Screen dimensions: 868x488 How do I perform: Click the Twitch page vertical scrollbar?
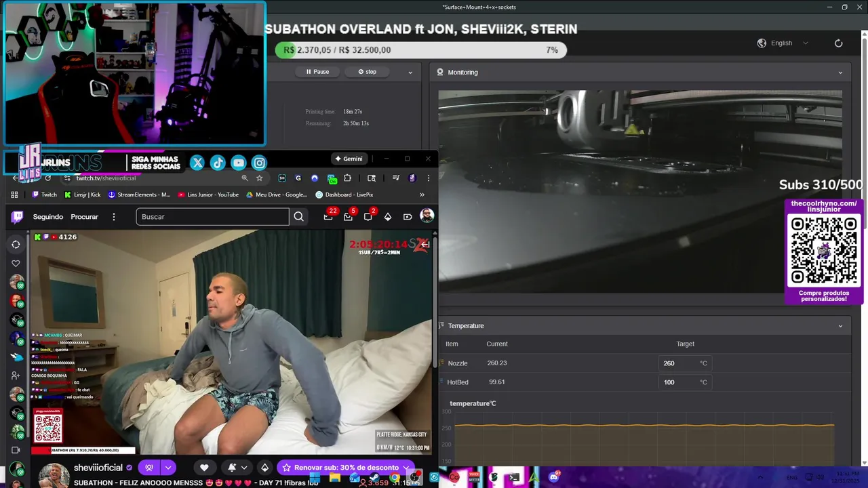tap(435, 302)
